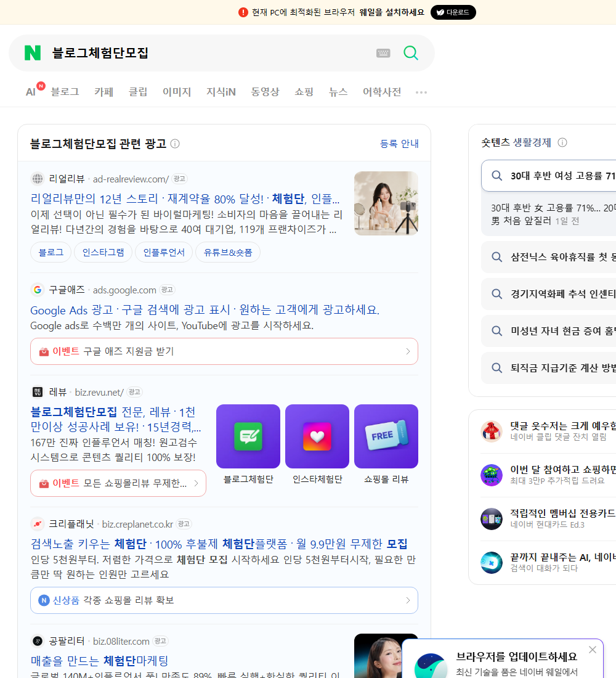This screenshot has width=616, height=678.
Task: Open the 뉴스 tab
Action: [338, 92]
